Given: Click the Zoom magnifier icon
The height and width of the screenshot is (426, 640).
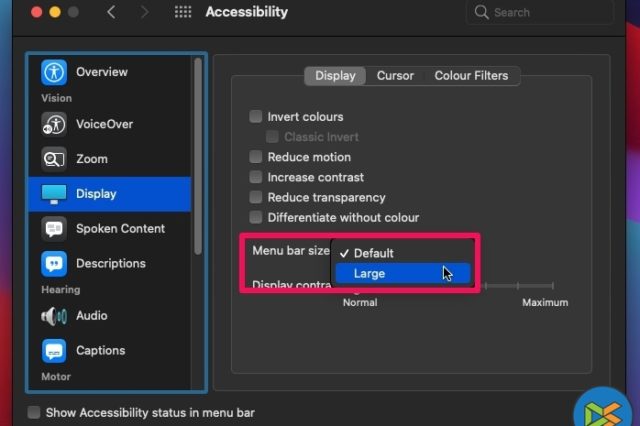Looking at the screenshot, I should [54, 159].
